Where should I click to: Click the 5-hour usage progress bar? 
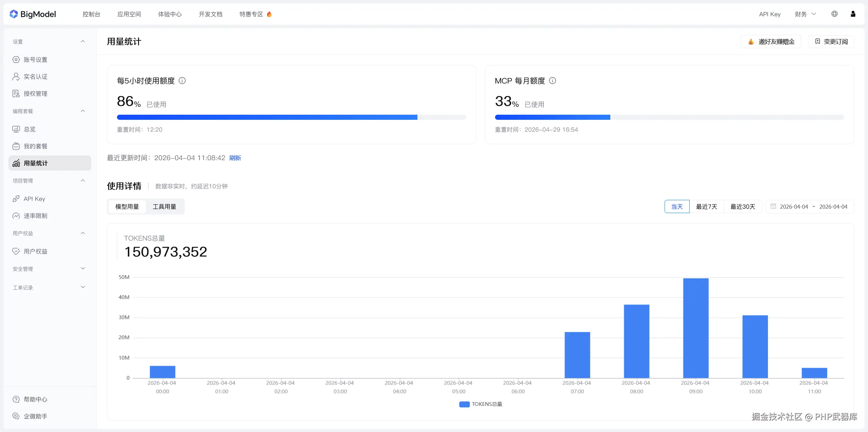291,117
